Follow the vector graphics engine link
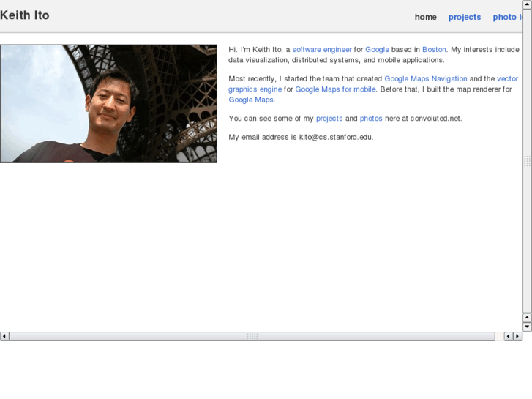The image size is (532, 399). click(x=507, y=79)
